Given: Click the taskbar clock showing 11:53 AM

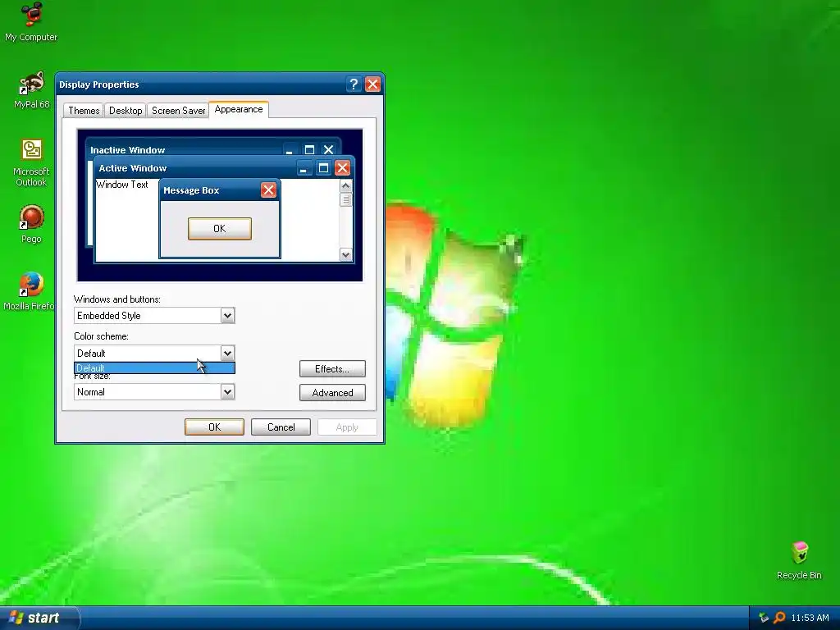Looking at the screenshot, I should click(810, 618).
